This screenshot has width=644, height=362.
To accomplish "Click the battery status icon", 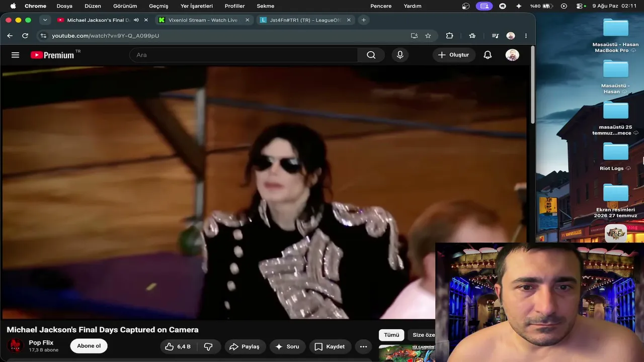I will point(548,6).
